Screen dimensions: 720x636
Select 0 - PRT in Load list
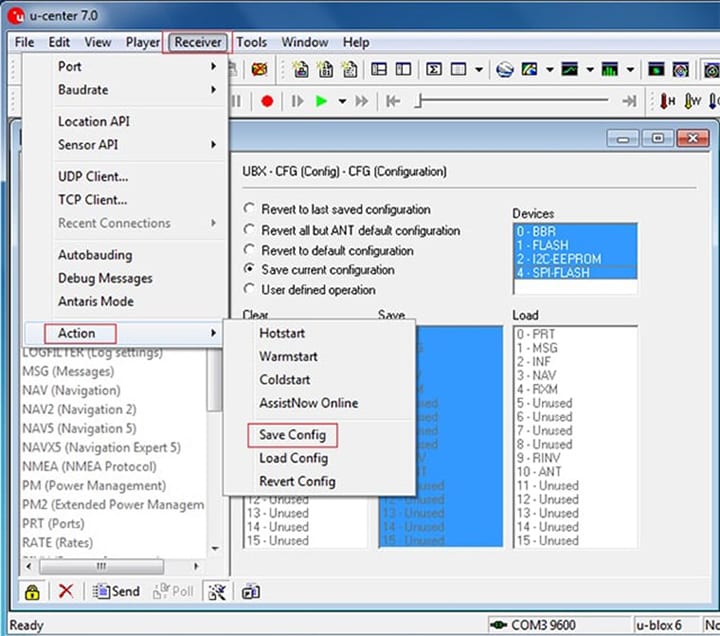(x=575, y=334)
